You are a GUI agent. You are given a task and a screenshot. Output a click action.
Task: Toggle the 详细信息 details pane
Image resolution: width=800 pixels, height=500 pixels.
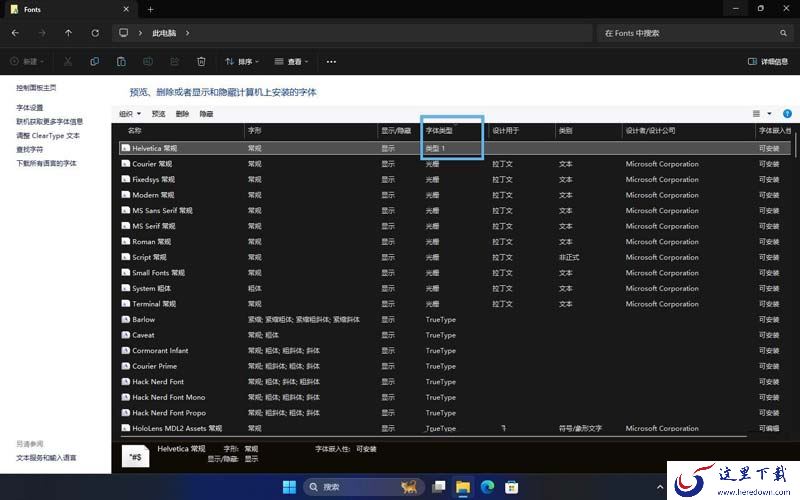point(768,62)
